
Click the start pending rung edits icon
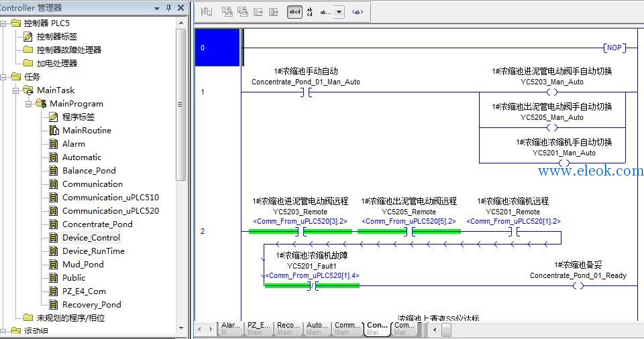tap(207, 11)
